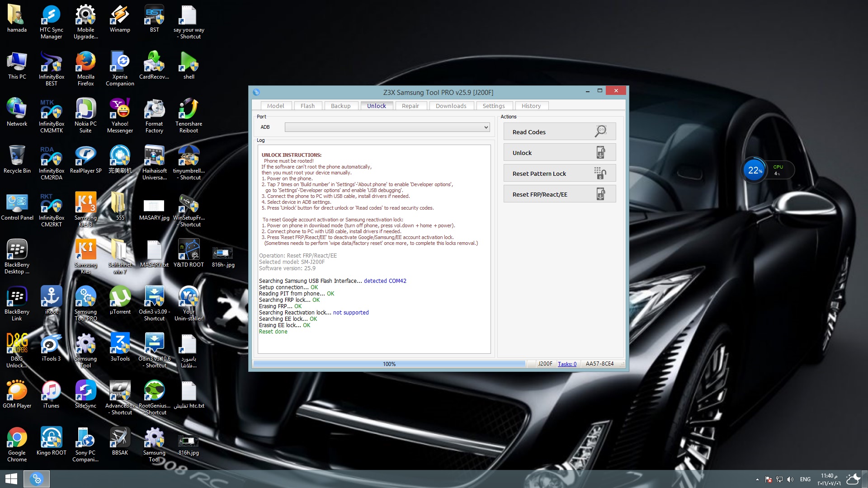
Task: Click the J200F model status entry
Action: [545, 364]
